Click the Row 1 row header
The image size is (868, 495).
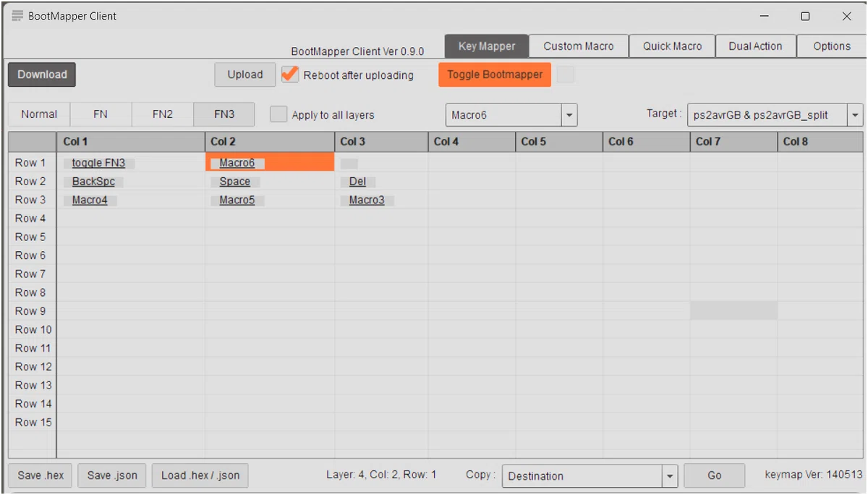(32, 163)
